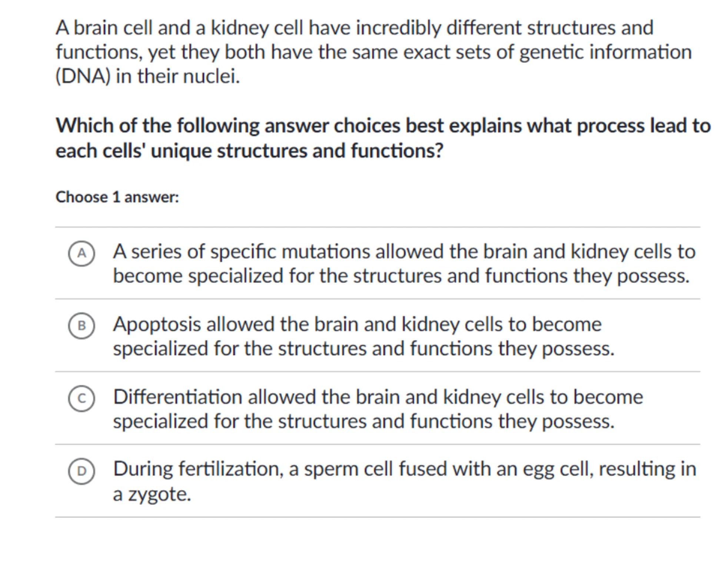Pick the fertilization and zygote answer

[x=404, y=481]
